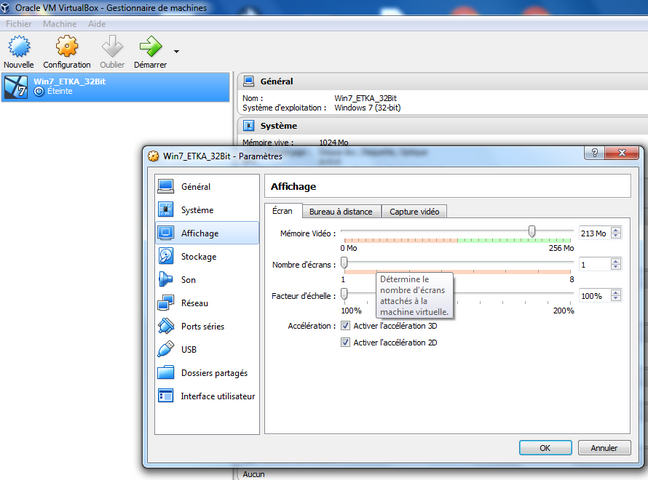The height and width of the screenshot is (480, 648).
Task: Open the Configuration gear toolbar icon
Action: pyautogui.click(x=67, y=45)
